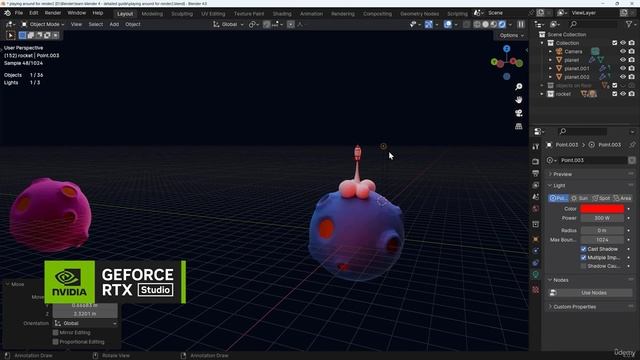Open Global transform orientation dropdown
The height and width of the screenshot is (360, 640).
(229, 24)
